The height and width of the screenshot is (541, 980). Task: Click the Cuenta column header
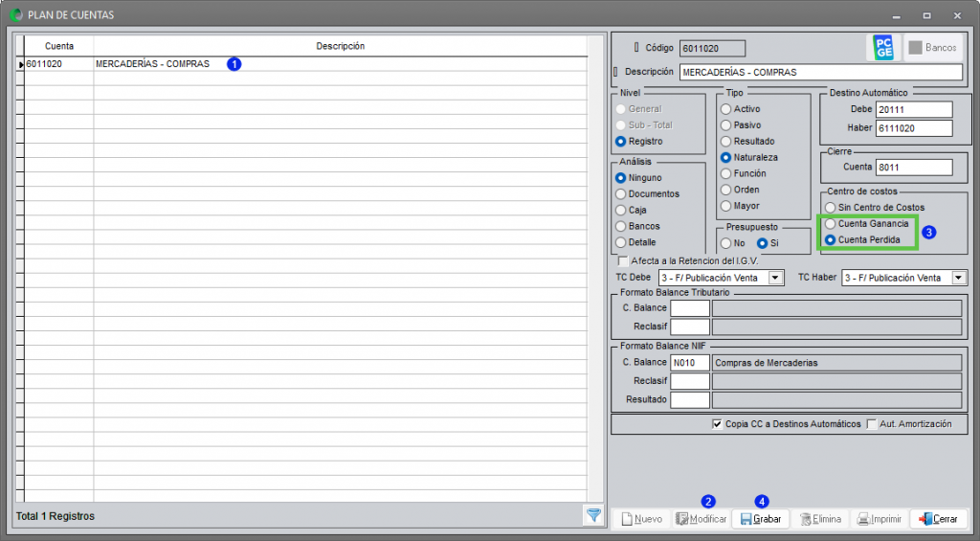pyautogui.click(x=59, y=46)
